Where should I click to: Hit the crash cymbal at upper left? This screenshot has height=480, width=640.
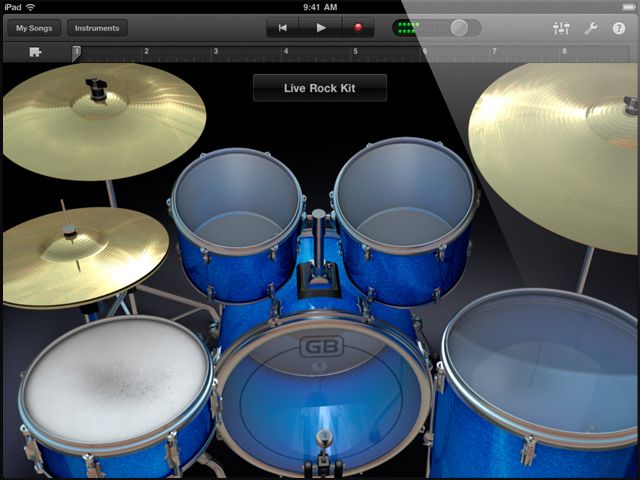[104, 122]
